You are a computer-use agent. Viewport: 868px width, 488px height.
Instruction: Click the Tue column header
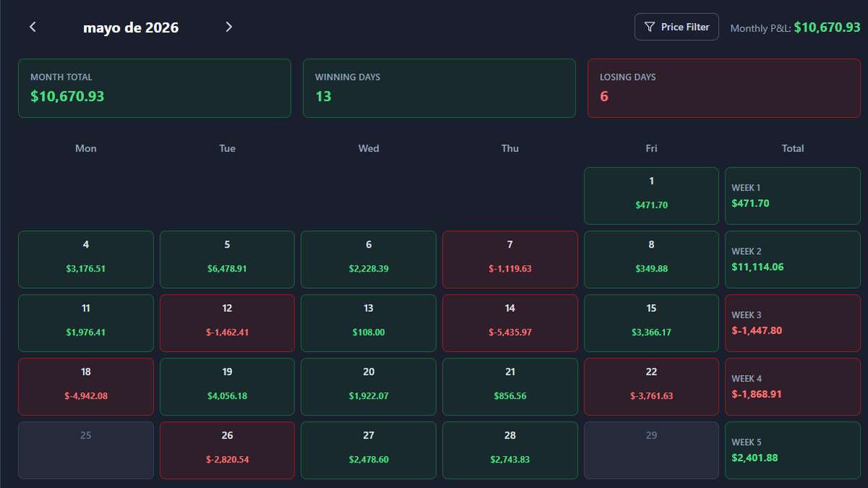click(227, 148)
